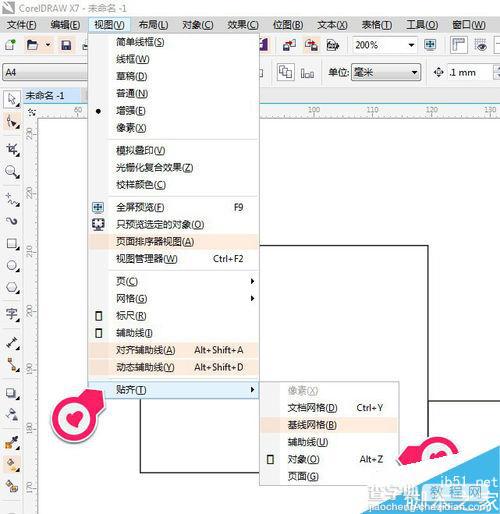Choose snap to Baseline Grid (基线网格)
Viewport: 500px width, 514px height.
click(329, 425)
